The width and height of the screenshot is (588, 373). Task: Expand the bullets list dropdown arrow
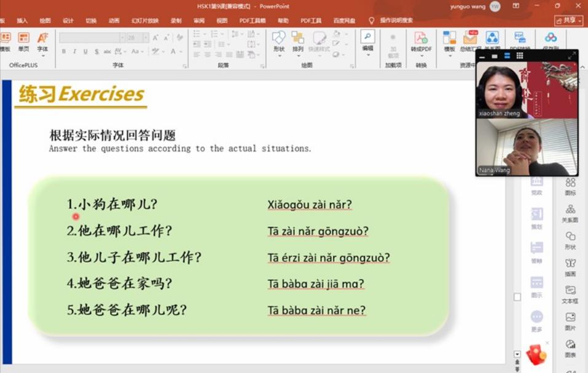(x=205, y=34)
